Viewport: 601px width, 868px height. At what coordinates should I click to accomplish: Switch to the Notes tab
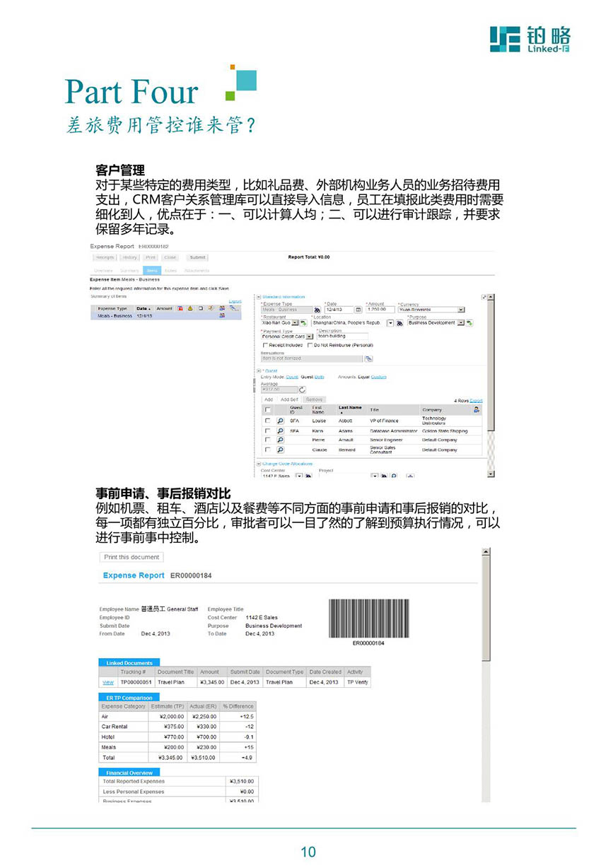[170, 271]
